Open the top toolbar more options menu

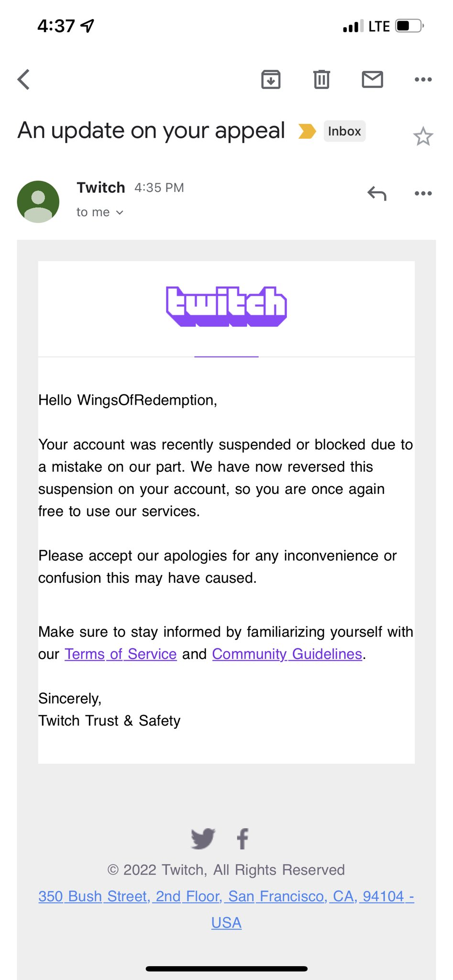coord(423,79)
